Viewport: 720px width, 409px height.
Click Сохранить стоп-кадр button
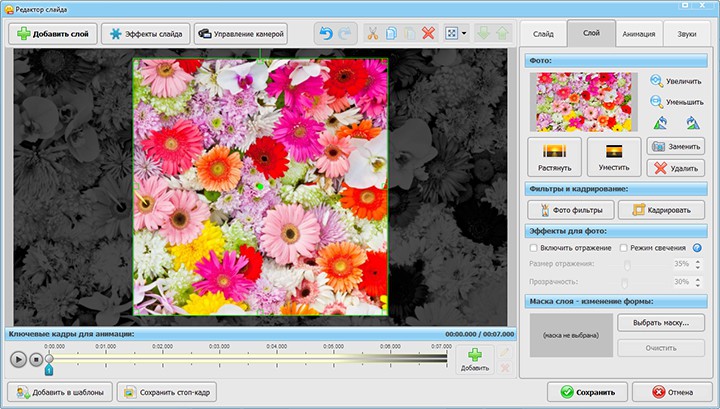coord(167,392)
